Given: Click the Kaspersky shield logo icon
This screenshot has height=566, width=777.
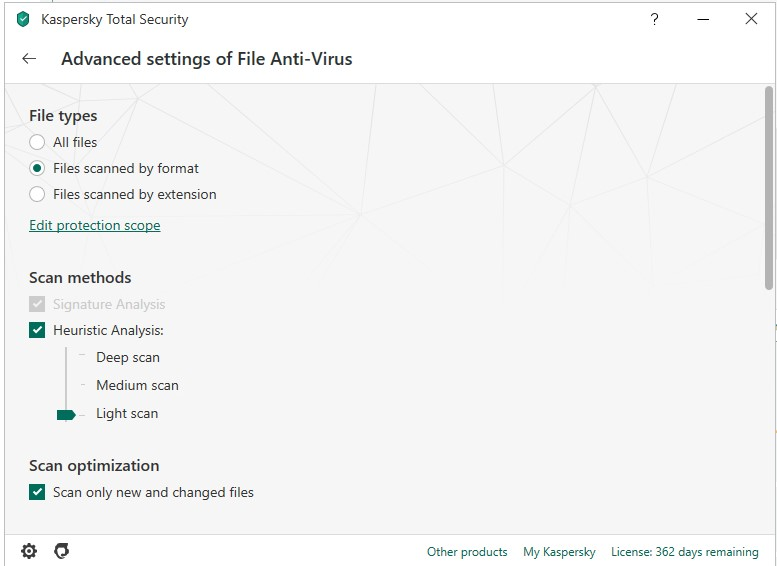Looking at the screenshot, I should 23,19.
